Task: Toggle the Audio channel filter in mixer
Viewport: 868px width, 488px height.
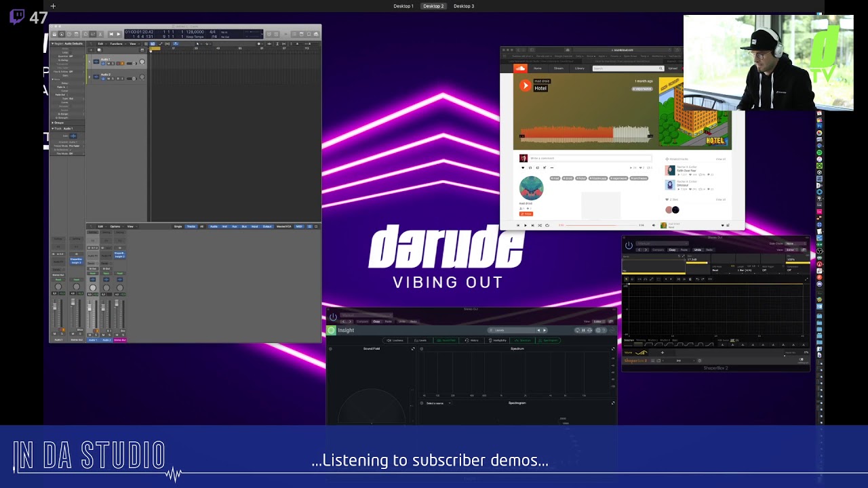Action: [x=214, y=226]
